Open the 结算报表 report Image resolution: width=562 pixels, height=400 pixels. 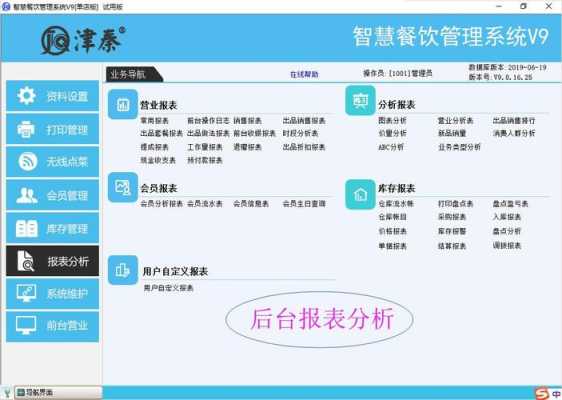coord(452,246)
